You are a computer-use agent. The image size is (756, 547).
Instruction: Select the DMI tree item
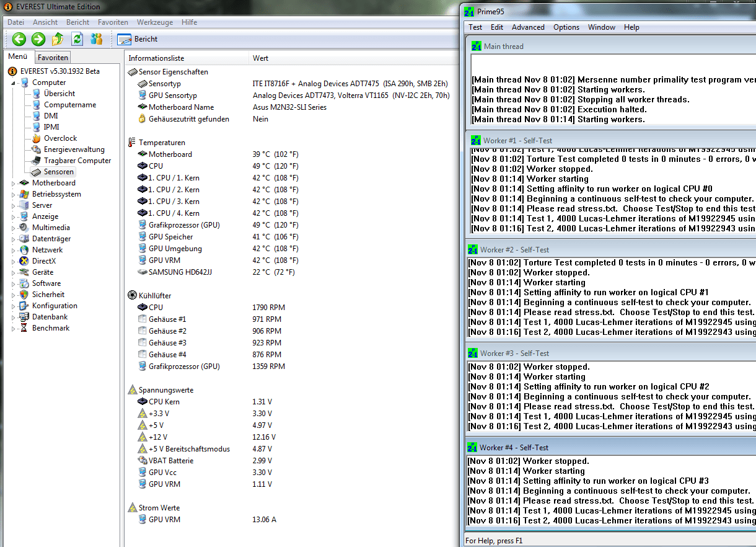(51, 116)
